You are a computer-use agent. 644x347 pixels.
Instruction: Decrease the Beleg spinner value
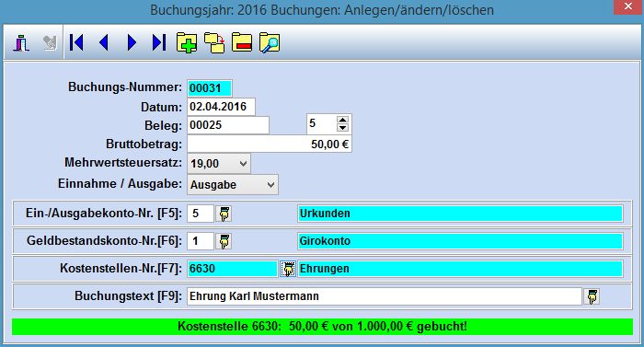342,128
